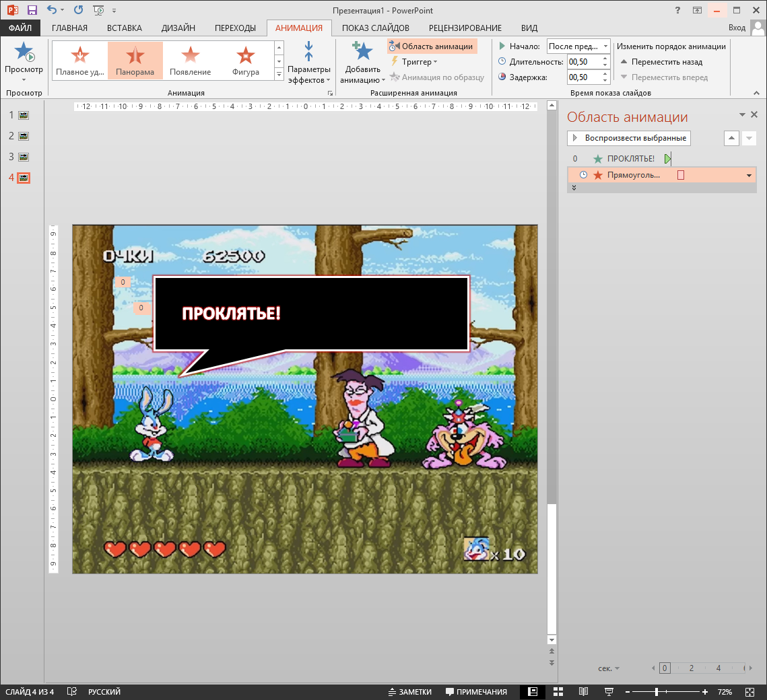Open Добавить анимацию add animation menu
The width and height of the screenshot is (767, 700).
[x=362, y=62]
